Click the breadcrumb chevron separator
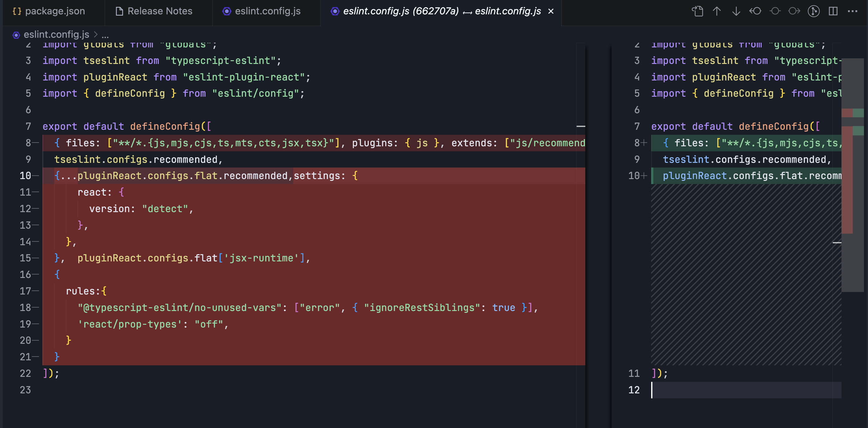Screen dimensions: 868x428 coord(96,34)
